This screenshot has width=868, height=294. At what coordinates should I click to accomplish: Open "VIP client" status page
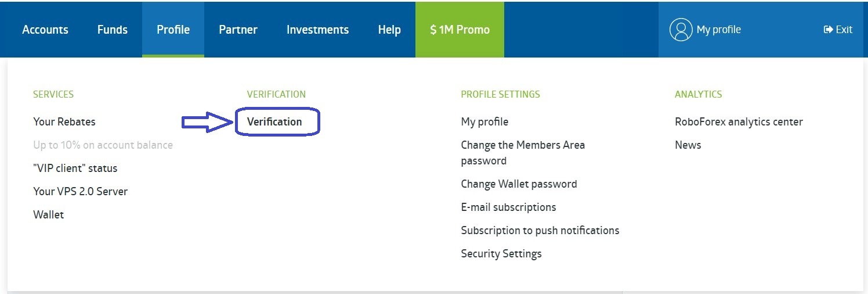click(x=75, y=168)
